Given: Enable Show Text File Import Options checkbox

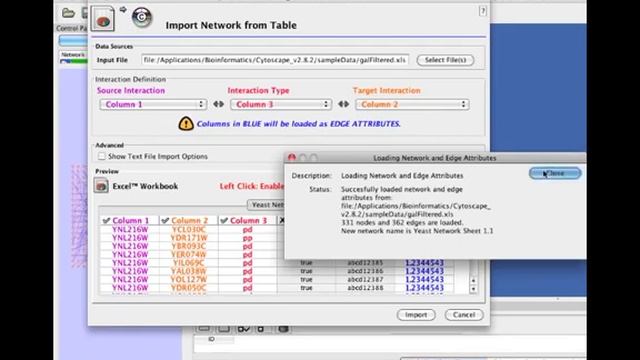Looking at the screenshot, I should click(x=102, y=156).
